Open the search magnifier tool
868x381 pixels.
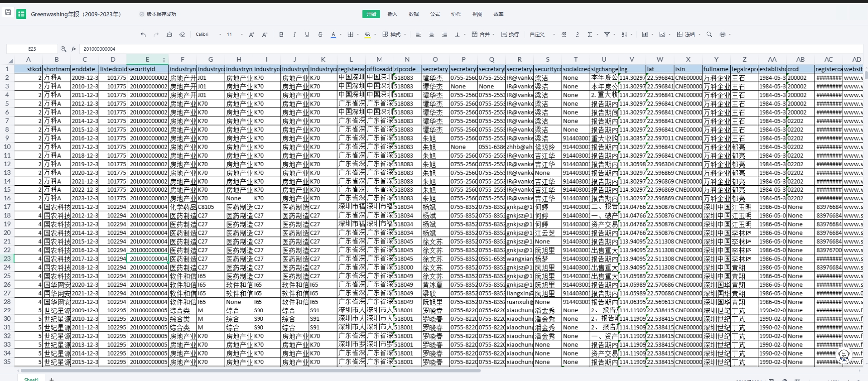[709, 34]
